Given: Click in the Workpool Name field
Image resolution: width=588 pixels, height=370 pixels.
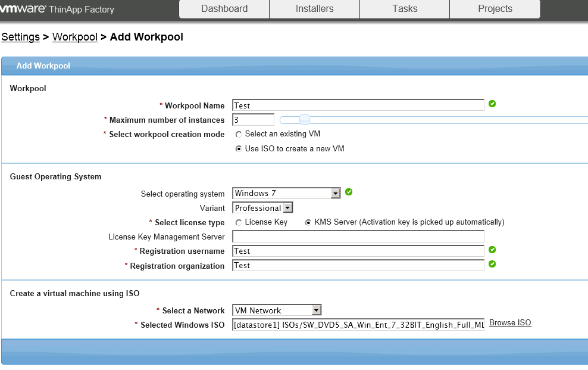Looking at the screenshot, I should [x=358, y=105].
